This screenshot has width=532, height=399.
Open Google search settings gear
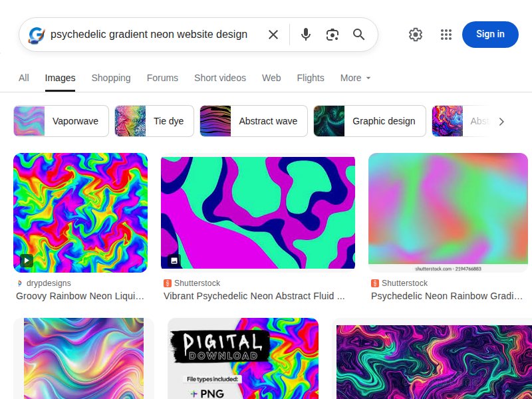[416, 35]
